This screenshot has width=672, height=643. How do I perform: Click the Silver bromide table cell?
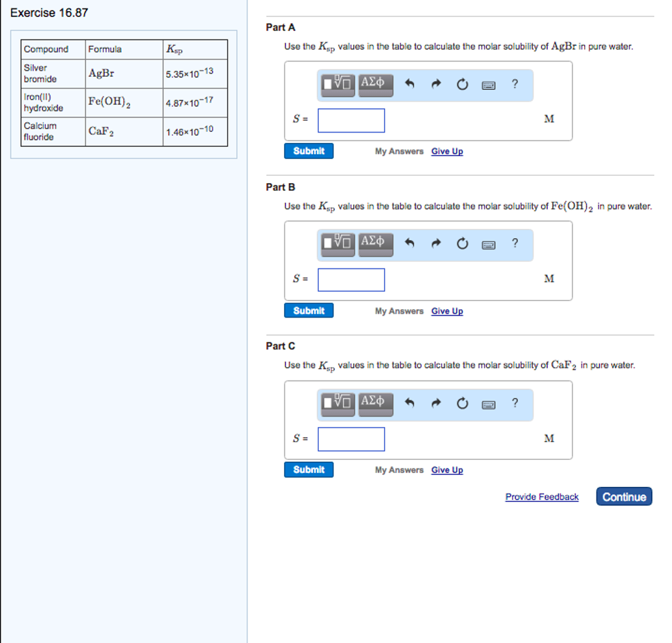tap(53, 73)
